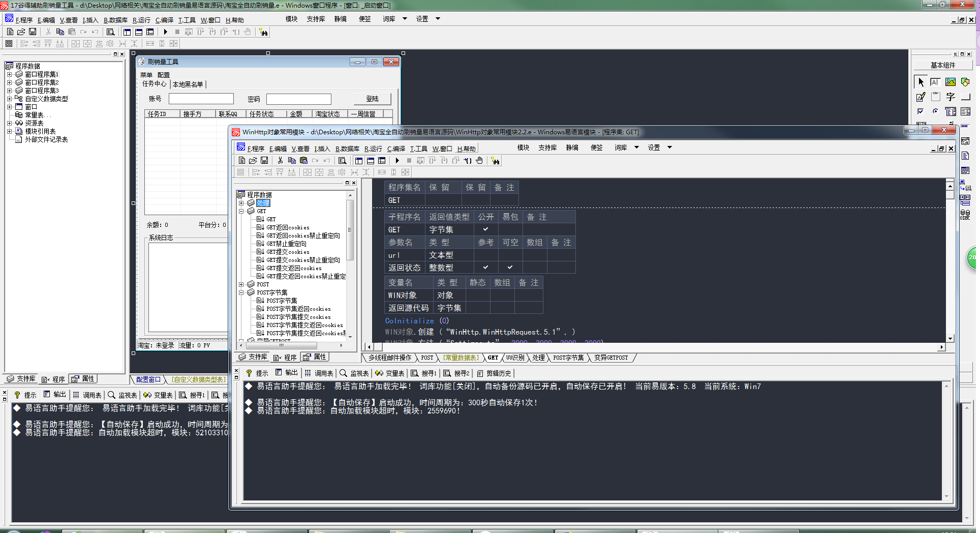
Task: Select the shape component icon
Action: pyautogui.click(x=965, y=82)
